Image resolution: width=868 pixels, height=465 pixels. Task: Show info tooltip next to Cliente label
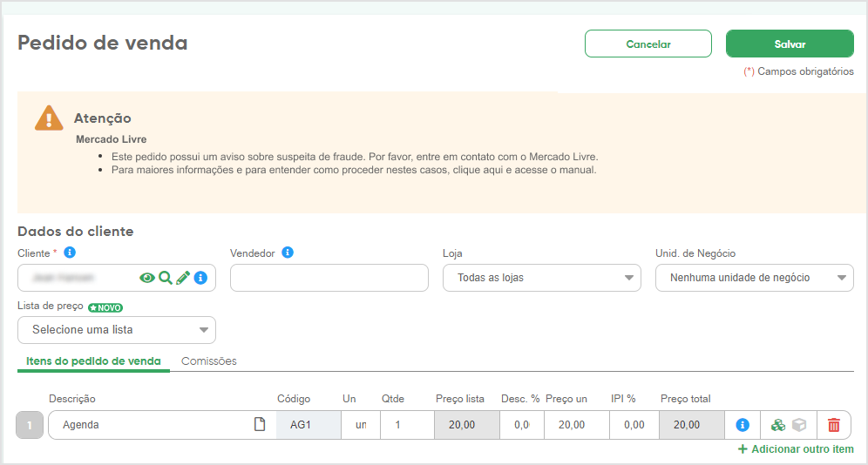tap(70, 253)
